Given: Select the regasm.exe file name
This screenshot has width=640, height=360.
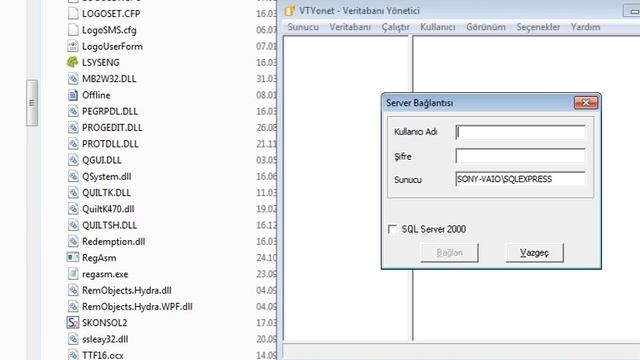Looking at the screenshot, I should tap(105, 274).
